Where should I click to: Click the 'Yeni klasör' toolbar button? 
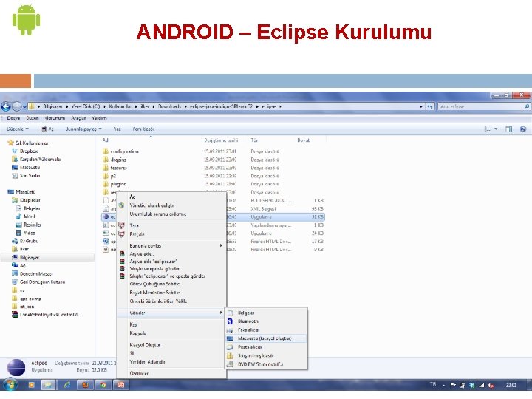(x=143, y=129)
